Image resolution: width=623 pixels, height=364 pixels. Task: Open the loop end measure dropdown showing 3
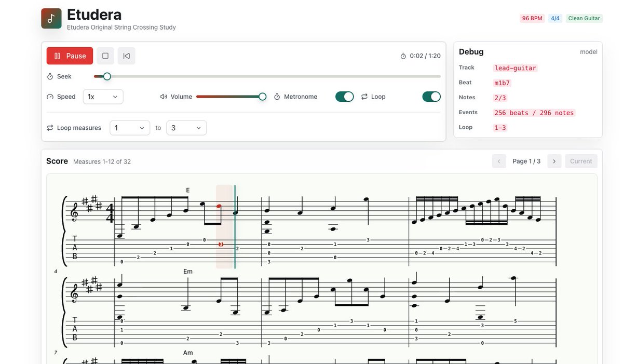(186, 128)
